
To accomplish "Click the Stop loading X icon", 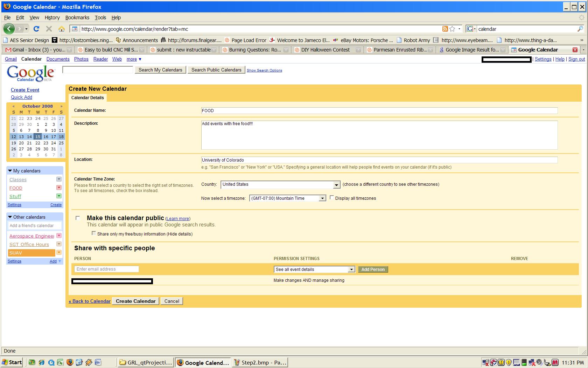I will coord(49,29).
